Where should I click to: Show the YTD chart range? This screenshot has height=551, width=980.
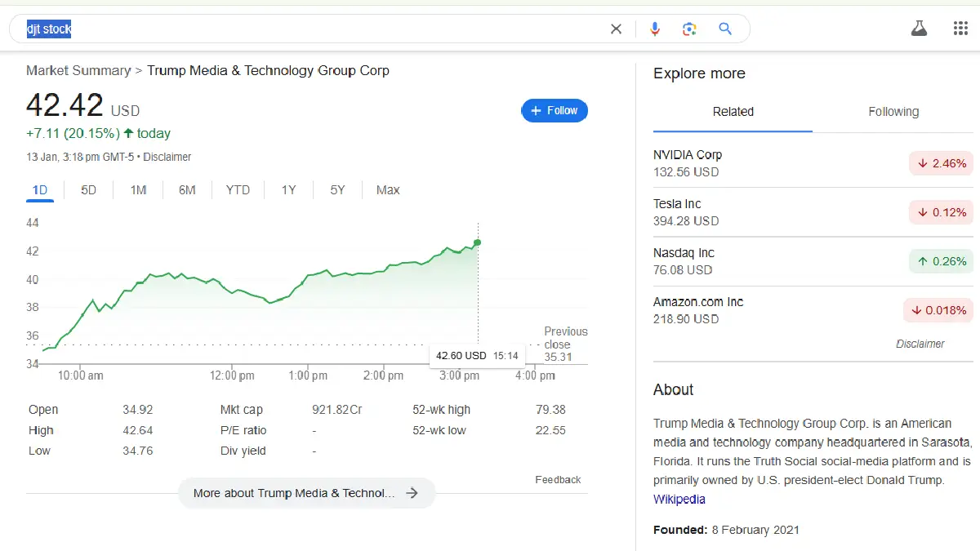[238, 190]
